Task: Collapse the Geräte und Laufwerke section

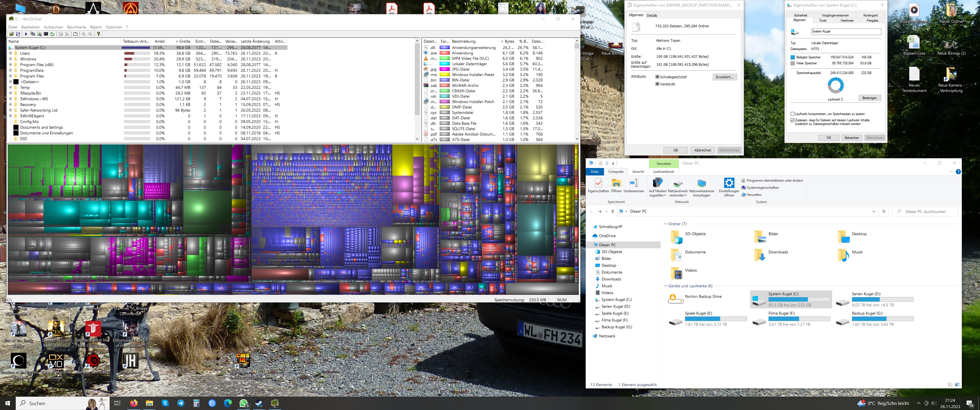Action: click(665, 286)
